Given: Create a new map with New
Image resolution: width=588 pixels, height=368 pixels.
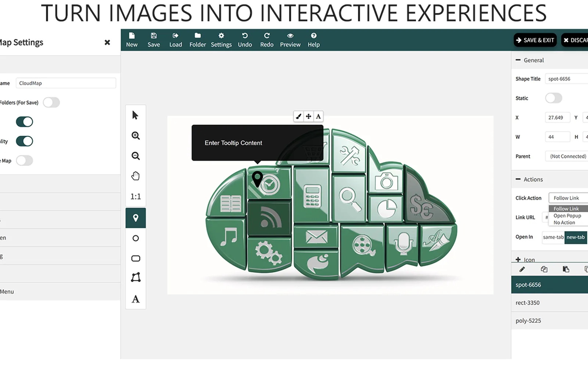Looking at the screenshot, I should tap(132, 40).
